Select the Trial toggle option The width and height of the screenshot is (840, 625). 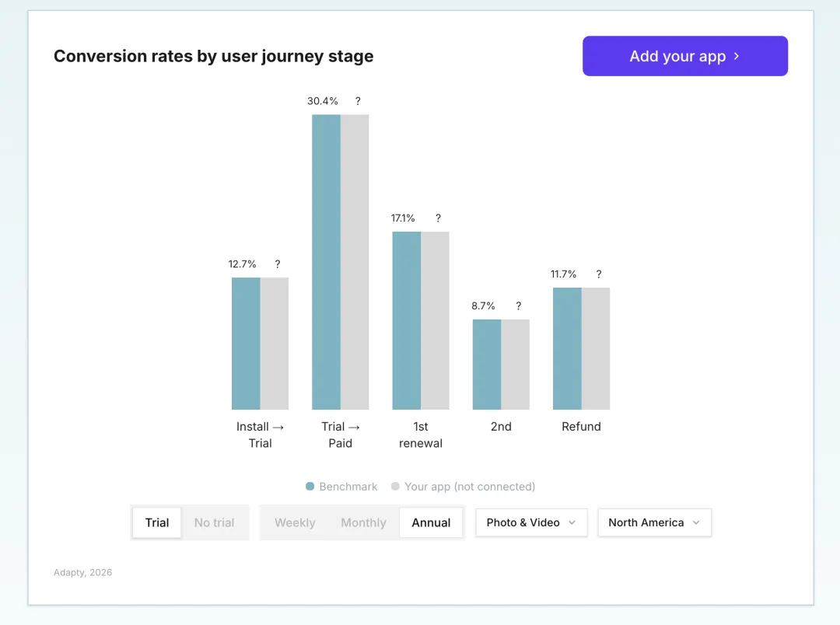coord(157,522)
